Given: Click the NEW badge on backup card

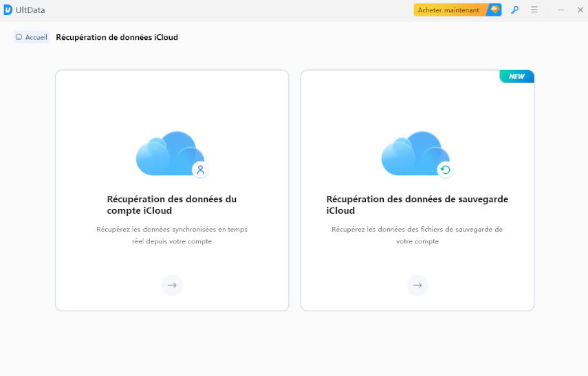Looking at the screenshot, I should pos(516,76).
